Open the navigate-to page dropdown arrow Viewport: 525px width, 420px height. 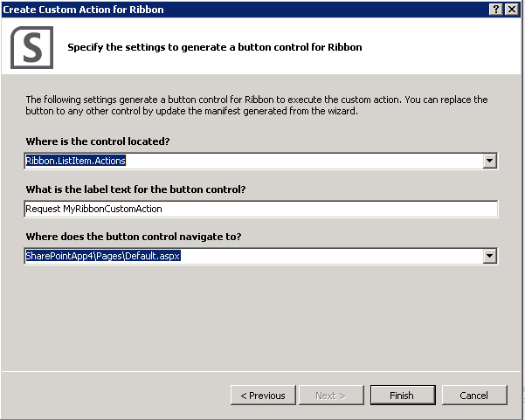489,257
